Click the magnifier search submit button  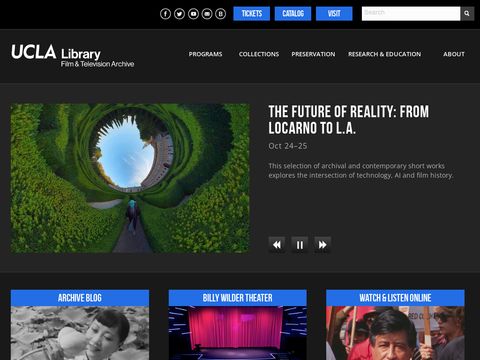tap(467, 14)
